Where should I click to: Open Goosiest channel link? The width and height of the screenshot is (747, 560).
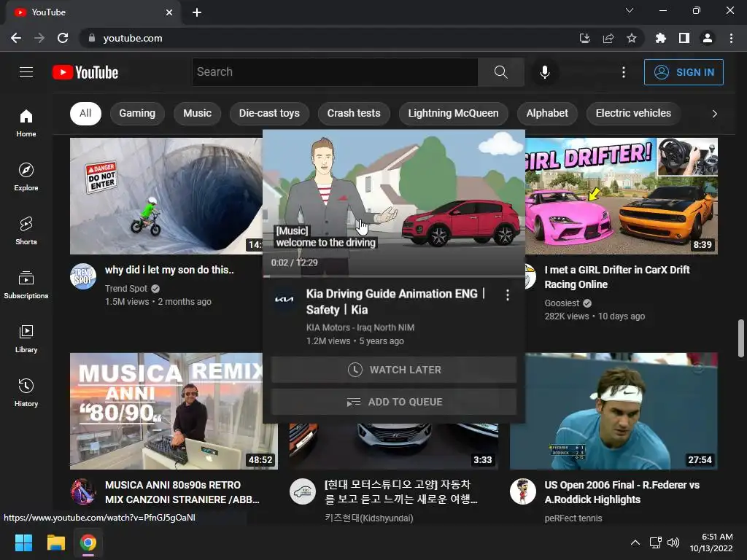pos(562,303)
